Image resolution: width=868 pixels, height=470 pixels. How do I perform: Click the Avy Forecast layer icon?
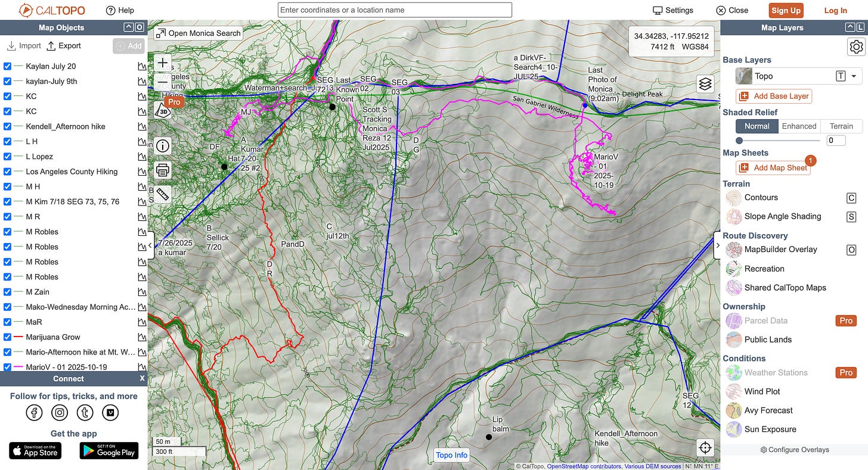733,410
